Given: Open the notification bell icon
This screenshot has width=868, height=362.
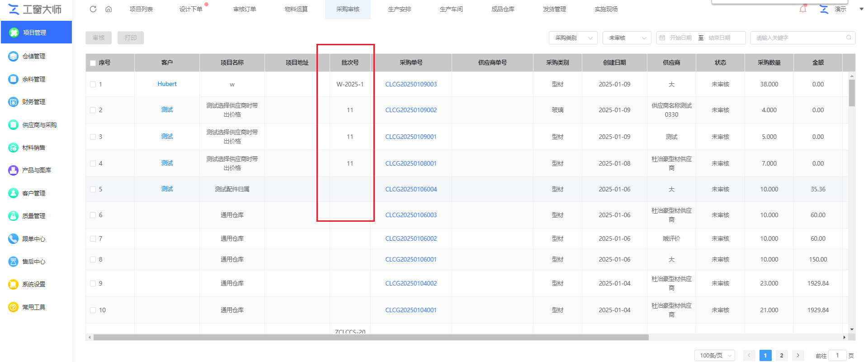Looking at the screenshot, I should click(x=803, y=9).
